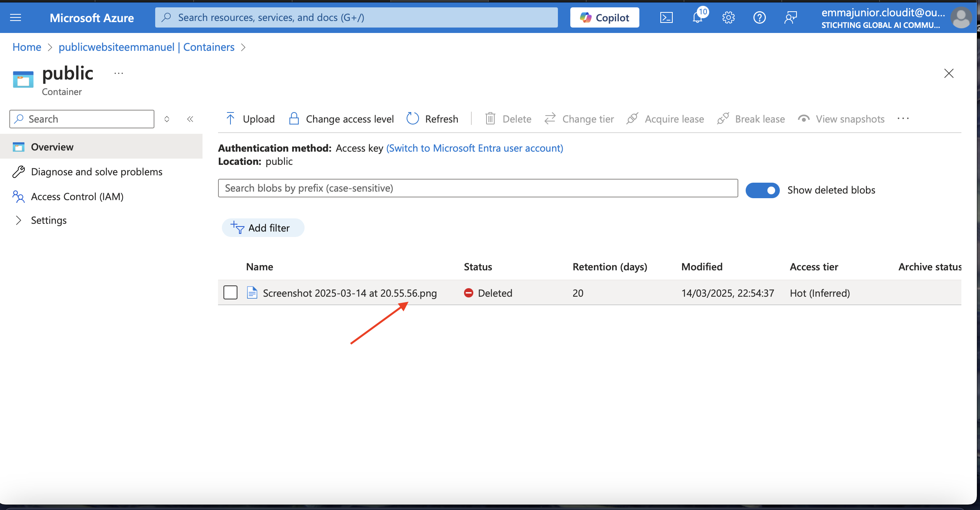Go to Home breadcrumb

27,47
